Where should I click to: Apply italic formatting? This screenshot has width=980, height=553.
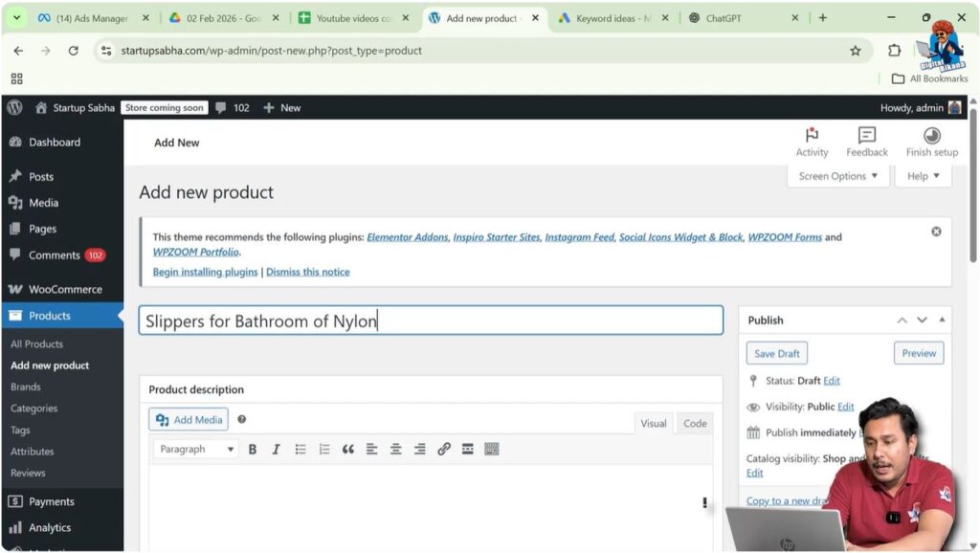[x=277, y=449]
